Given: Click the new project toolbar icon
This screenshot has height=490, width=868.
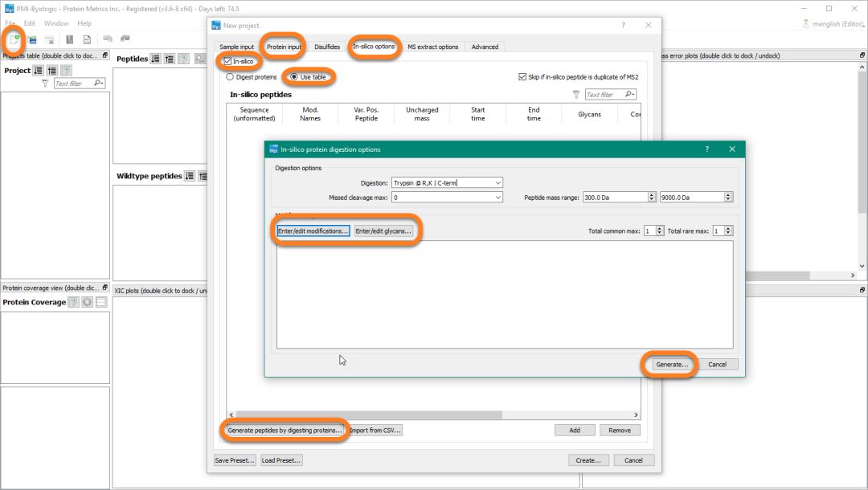Looking at the screenshot, I should coord(14,39).
